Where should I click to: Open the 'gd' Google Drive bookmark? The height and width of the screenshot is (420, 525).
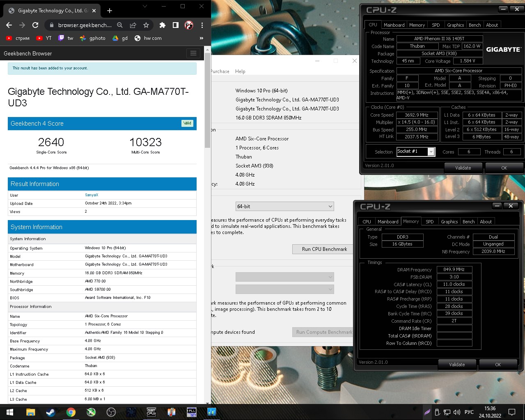pos(120,38)
